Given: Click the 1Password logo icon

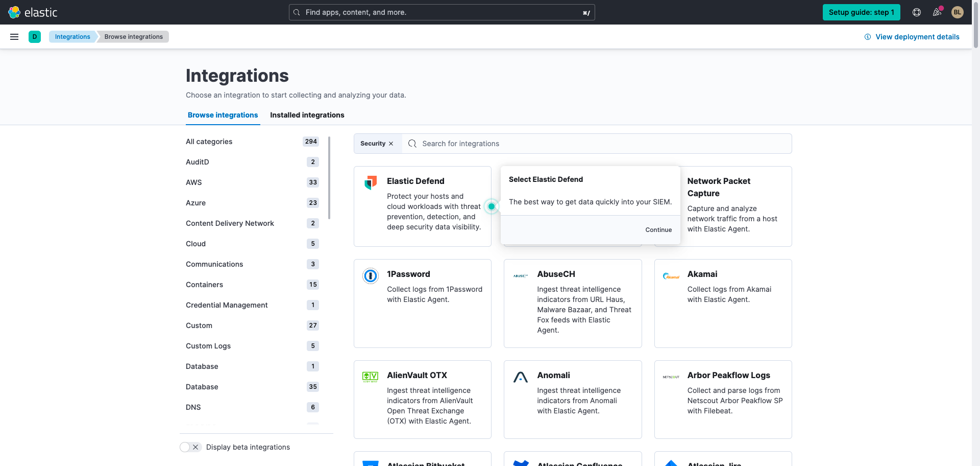Looking at the screenshot, I should tap(371, 276).
